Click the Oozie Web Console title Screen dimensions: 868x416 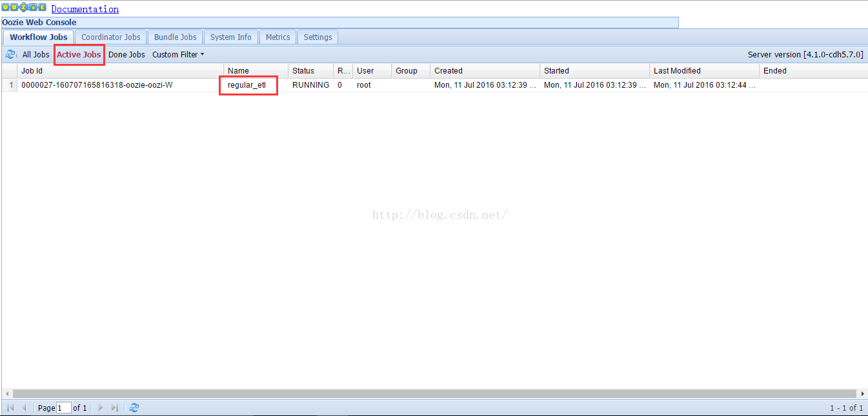tap(39, 23)
